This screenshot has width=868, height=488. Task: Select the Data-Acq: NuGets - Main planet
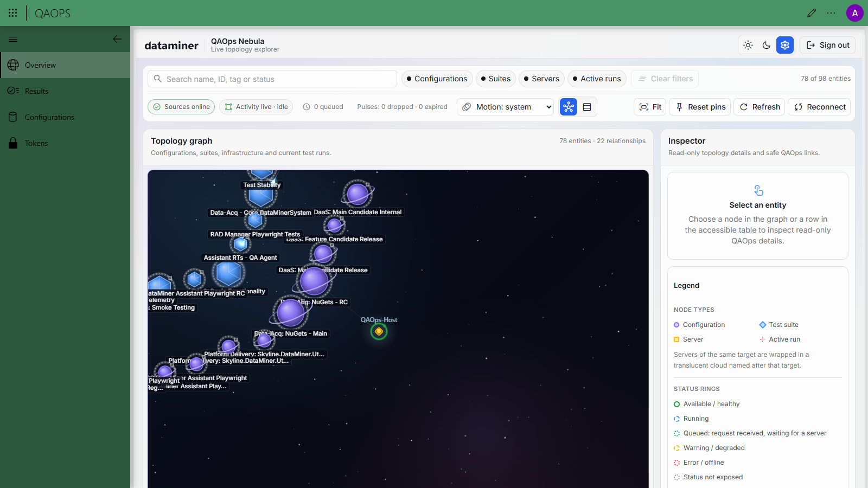(x=290, y=313)
